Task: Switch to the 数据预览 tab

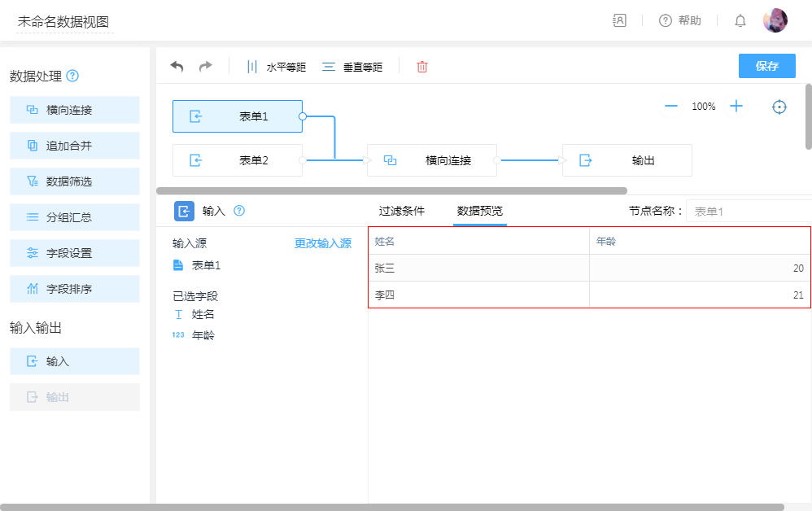Action: point(480,211)
